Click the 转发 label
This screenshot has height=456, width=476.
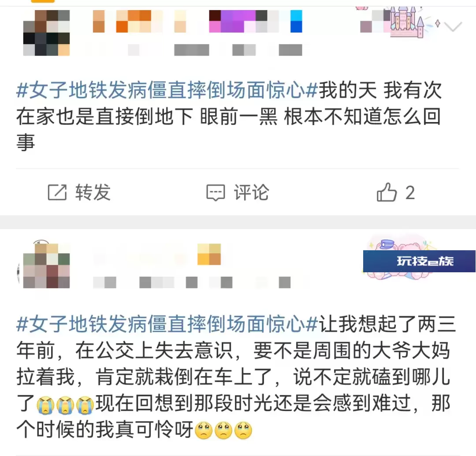point(93,193)
